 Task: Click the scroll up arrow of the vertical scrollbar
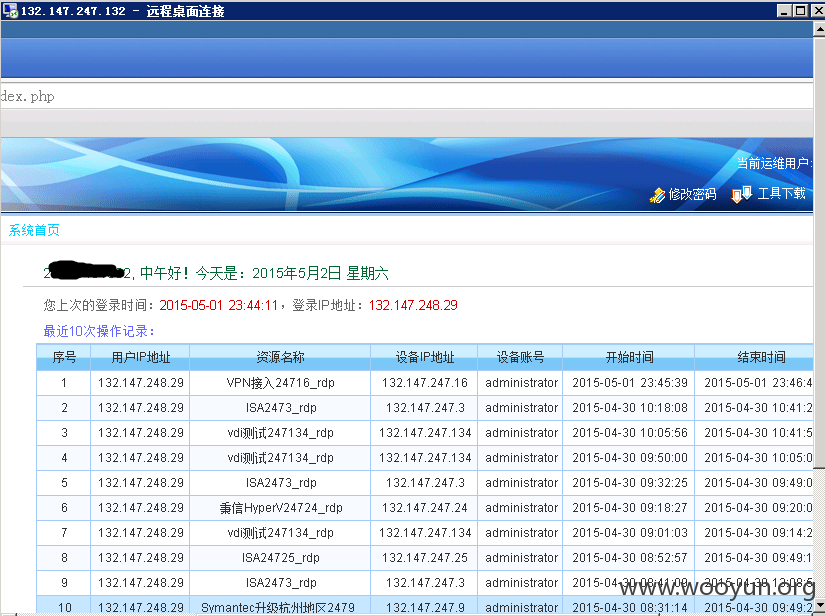point(819,29)
